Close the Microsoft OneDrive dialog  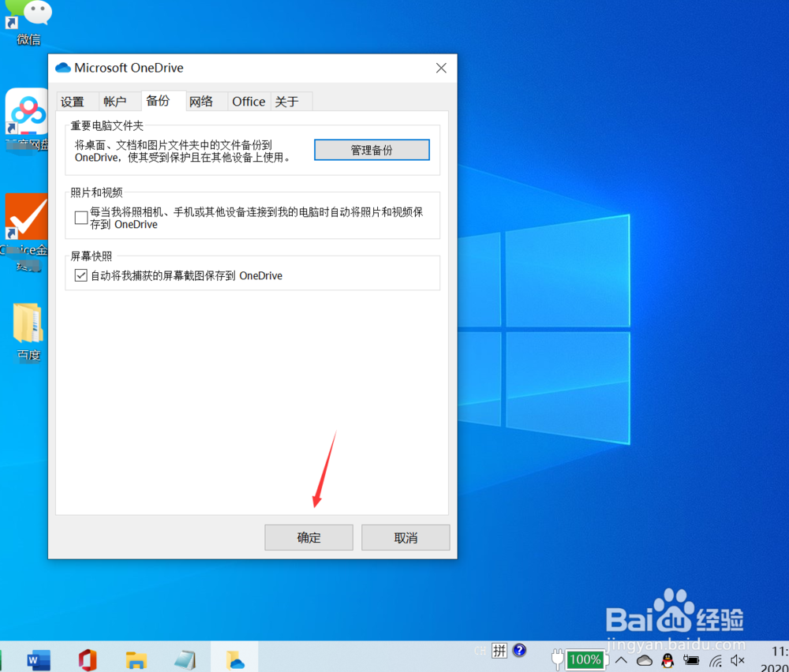coord(441,68)
